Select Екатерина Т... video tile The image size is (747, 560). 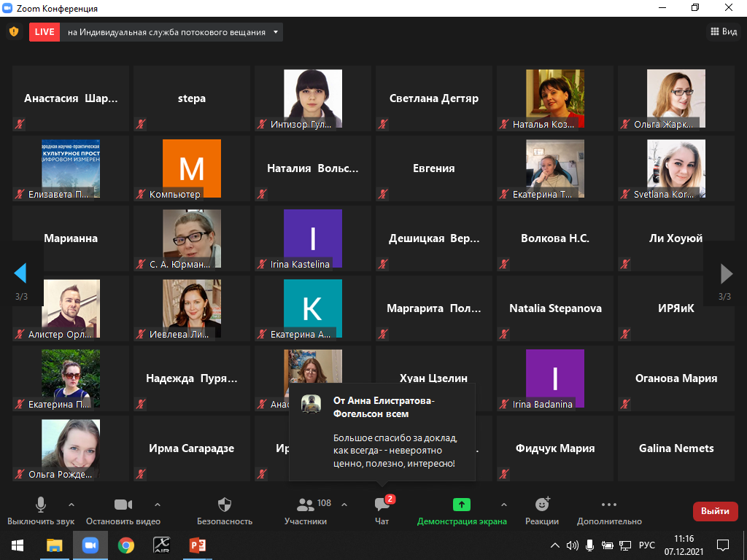(x=555, y=168)
